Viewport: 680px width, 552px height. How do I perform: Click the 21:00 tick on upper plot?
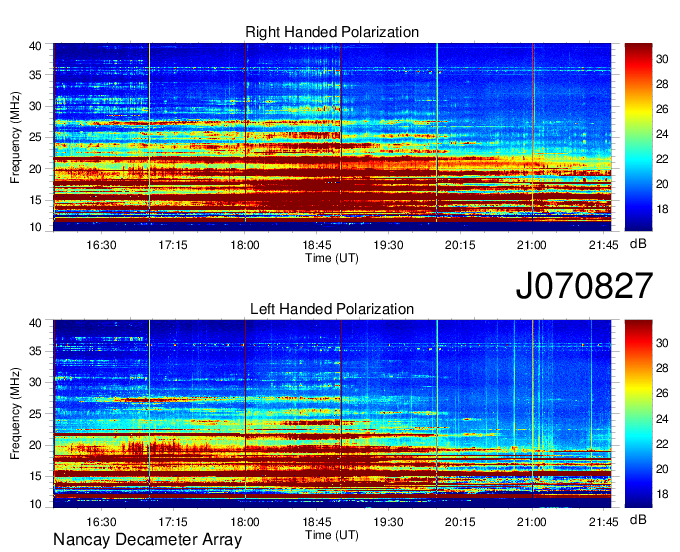tap(532, 245)
